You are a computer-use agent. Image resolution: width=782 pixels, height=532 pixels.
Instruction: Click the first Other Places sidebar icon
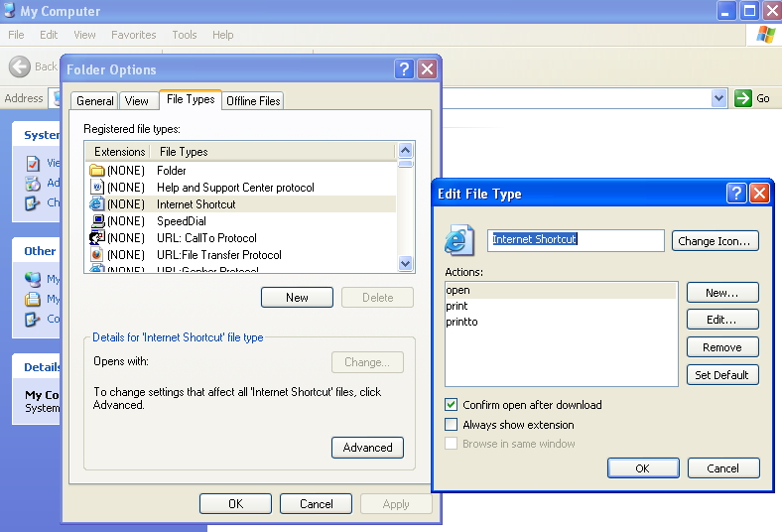click(x=33, y=279)
